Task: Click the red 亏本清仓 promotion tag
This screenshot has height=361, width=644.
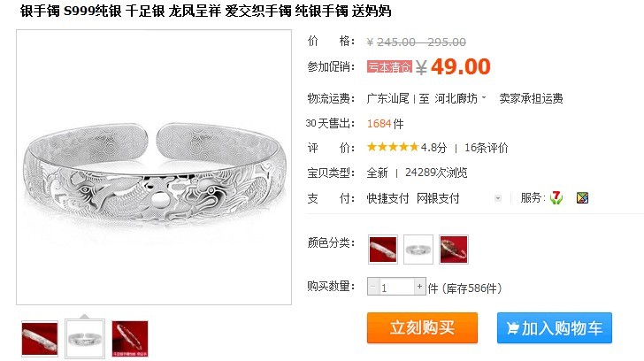Action: (x=389, y=66)
